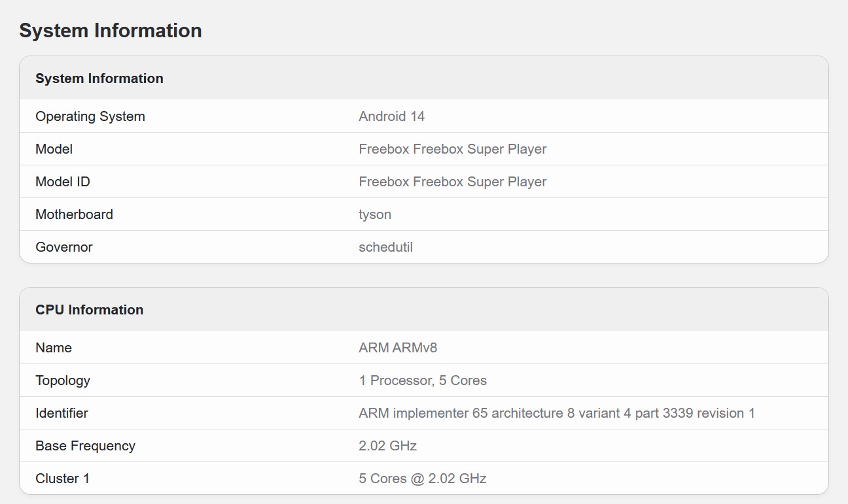The height and width of the screenshot is (504, 848).
Task: Click the Cluster 1 row label
Action: tap(62, 479)
